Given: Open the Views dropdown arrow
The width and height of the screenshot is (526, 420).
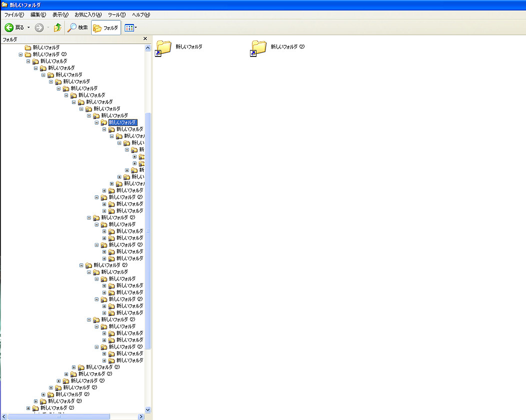Looking at the screenshot, I should [x=136, y=28].
